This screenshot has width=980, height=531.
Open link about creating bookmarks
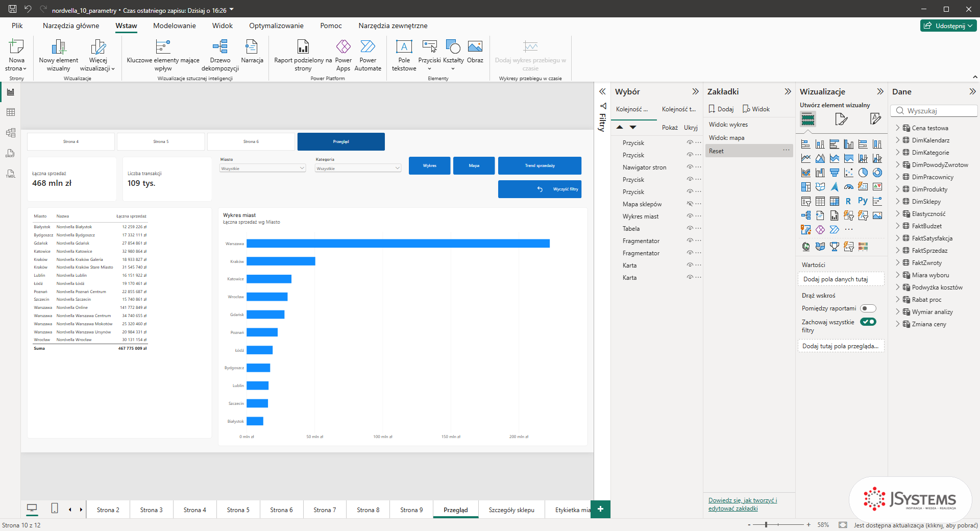[743, 504]
